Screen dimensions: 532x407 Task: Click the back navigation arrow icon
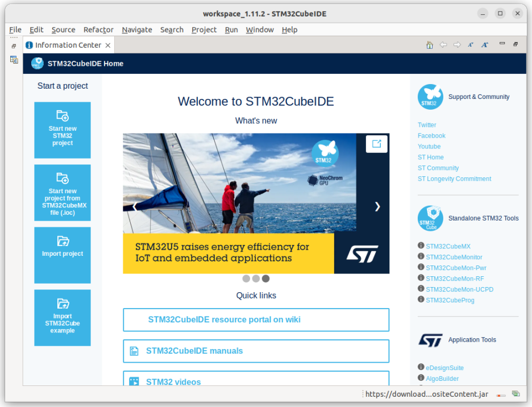[x=443, y=45]
